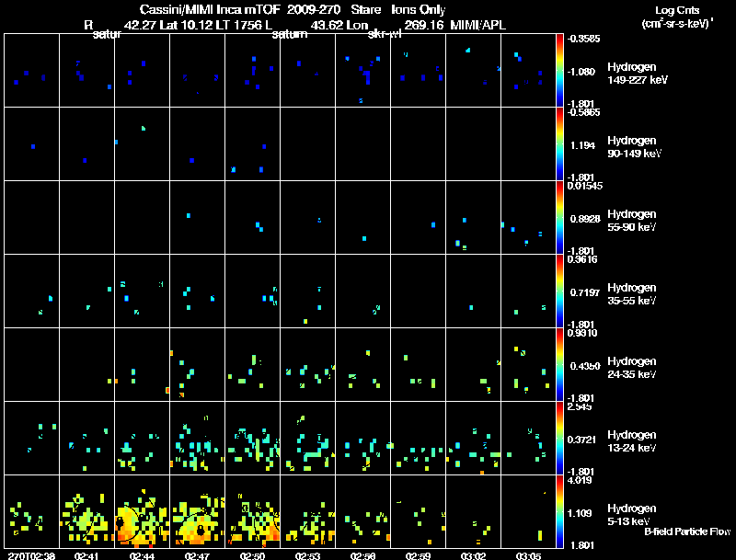Click the Hydrogen 55-90 keV color bar
The image size is (736, 560).
tap(559, 217)
